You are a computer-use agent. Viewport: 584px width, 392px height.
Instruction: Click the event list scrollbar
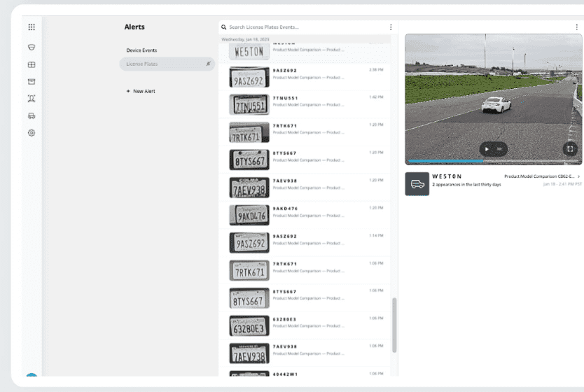click(394, 325)
